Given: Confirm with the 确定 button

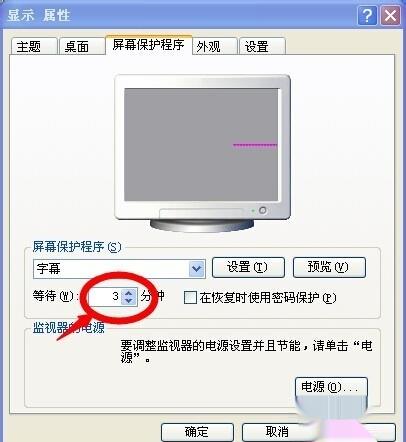Looking at the screenshot, I should 197,432.
